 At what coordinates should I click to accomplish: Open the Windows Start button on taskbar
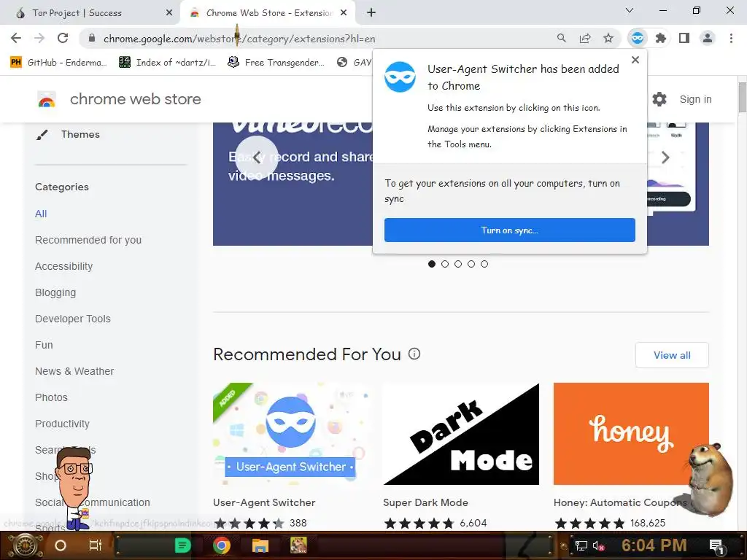pos(26,545)
